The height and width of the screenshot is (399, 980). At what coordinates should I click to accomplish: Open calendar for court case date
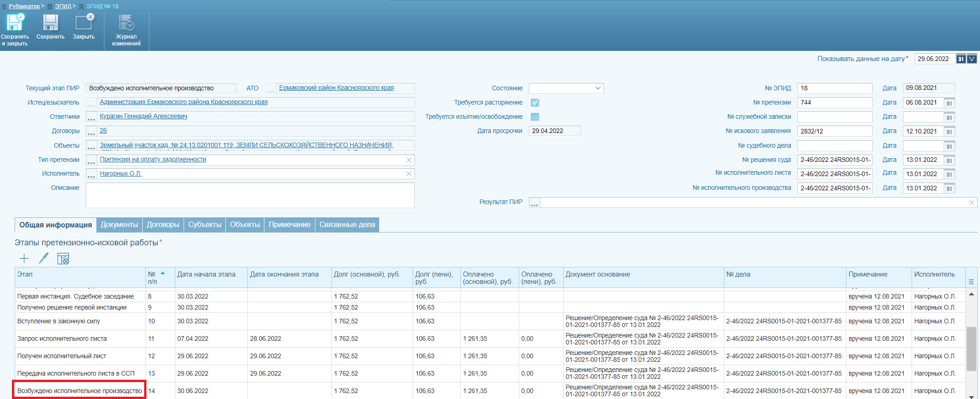coord(950,146)
